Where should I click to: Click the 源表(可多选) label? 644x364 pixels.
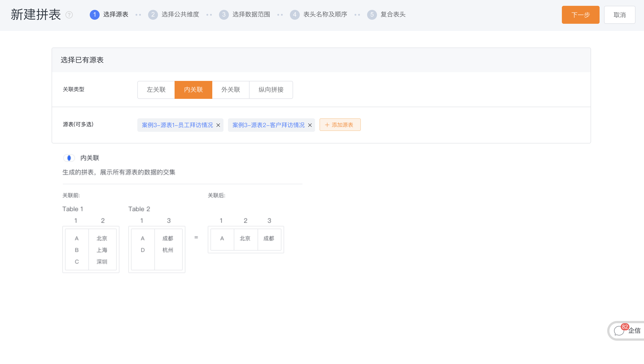tap(78, 124)
